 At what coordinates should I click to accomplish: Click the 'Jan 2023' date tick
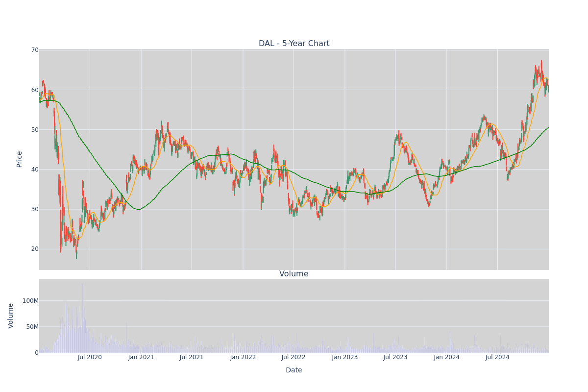pyautogui.click(x=345, y=357)
